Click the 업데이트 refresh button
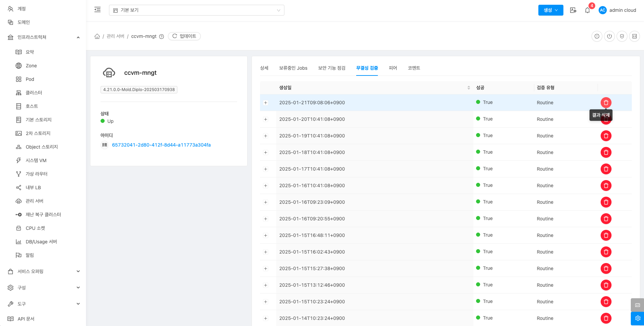This screenshot has height=326, width=644. (184, 36)
